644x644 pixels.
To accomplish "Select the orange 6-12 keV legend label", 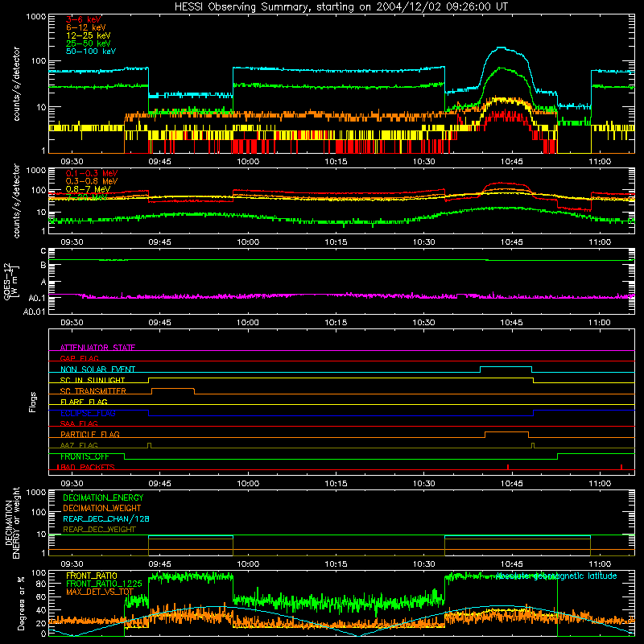I will tap(86, 27).
